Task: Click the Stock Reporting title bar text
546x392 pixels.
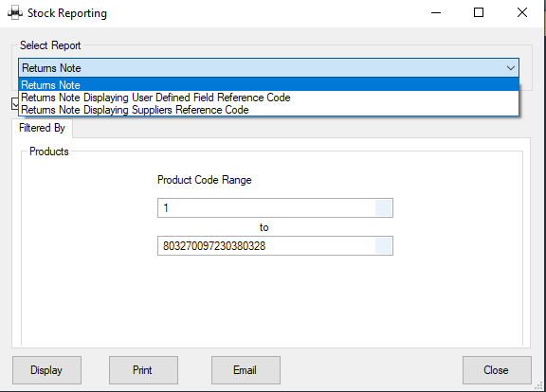Action: [67, 13]
